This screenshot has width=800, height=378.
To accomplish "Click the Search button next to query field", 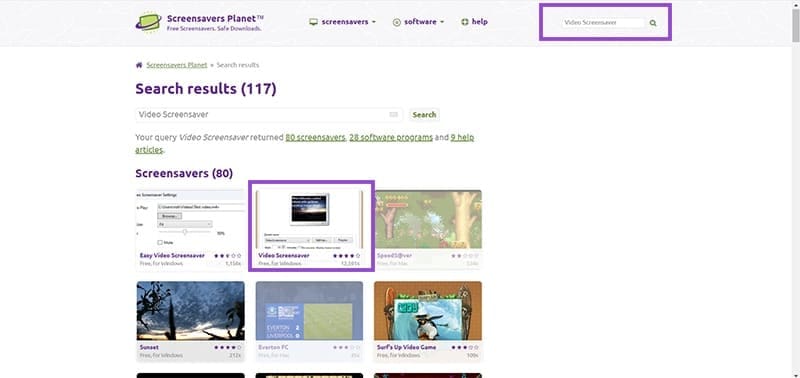I will [424, 115].
